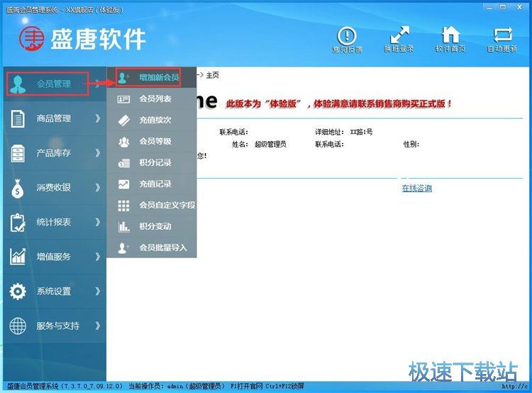This screenshot has height=393, width=532.
Task: Select 充值记录 menu entry
Action: tap(152, 184)
